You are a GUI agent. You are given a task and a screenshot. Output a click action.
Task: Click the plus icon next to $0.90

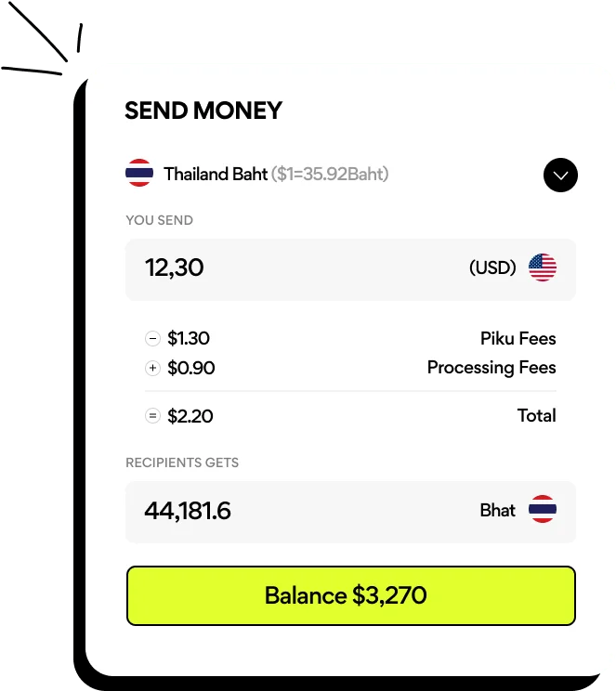[x=153, y=369]
